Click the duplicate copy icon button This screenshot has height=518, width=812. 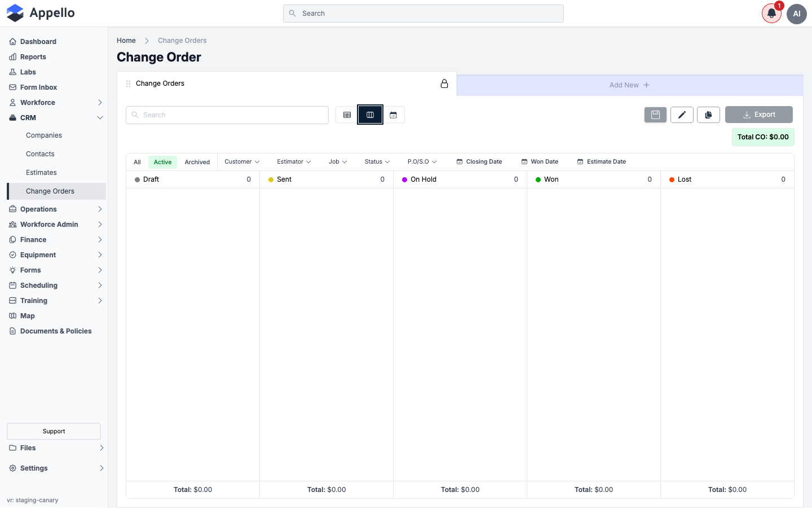tap(708, 115)
